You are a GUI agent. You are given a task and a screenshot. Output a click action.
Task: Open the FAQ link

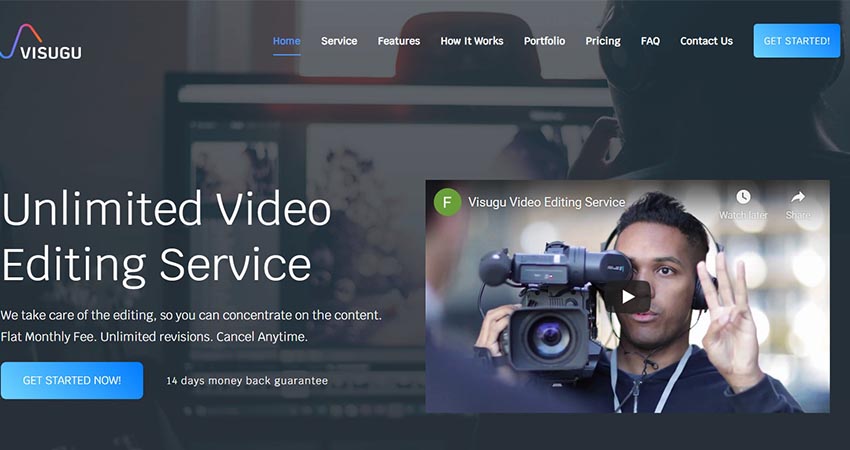[x=650, y=41]
